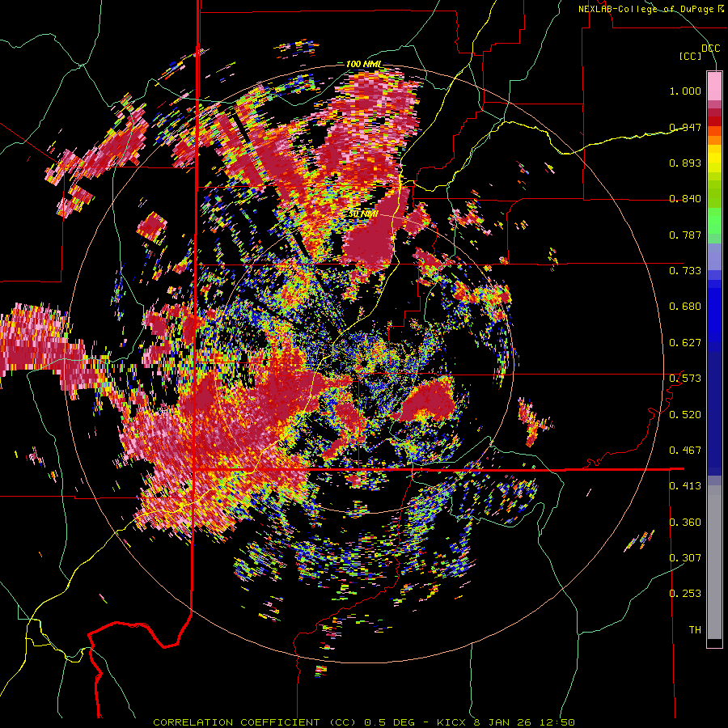Select the 0.627 scale value
The width and height of the screenshot is (728, 728).
685,343
